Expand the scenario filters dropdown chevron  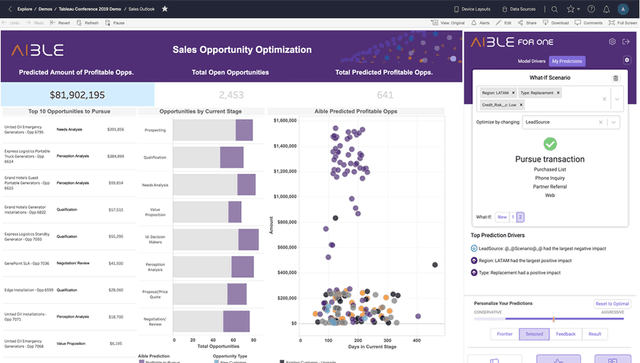click(617, 99)
